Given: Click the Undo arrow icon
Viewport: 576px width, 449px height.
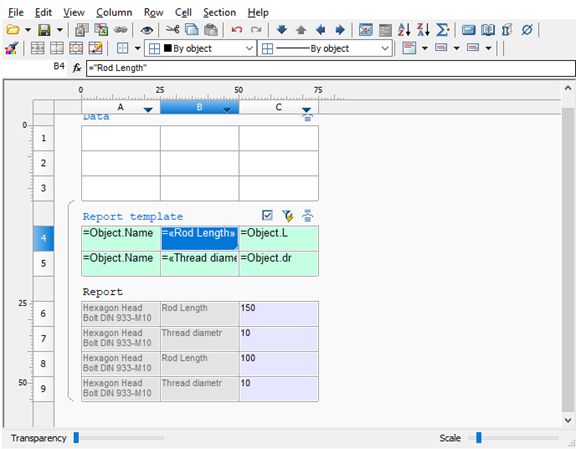Looking at the screenshot, I should click(237, 30).
